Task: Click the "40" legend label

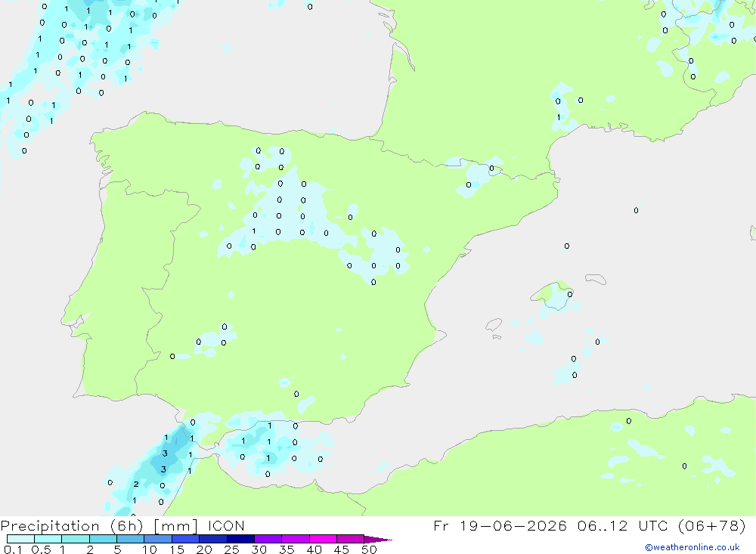Action: click(314, 549)
